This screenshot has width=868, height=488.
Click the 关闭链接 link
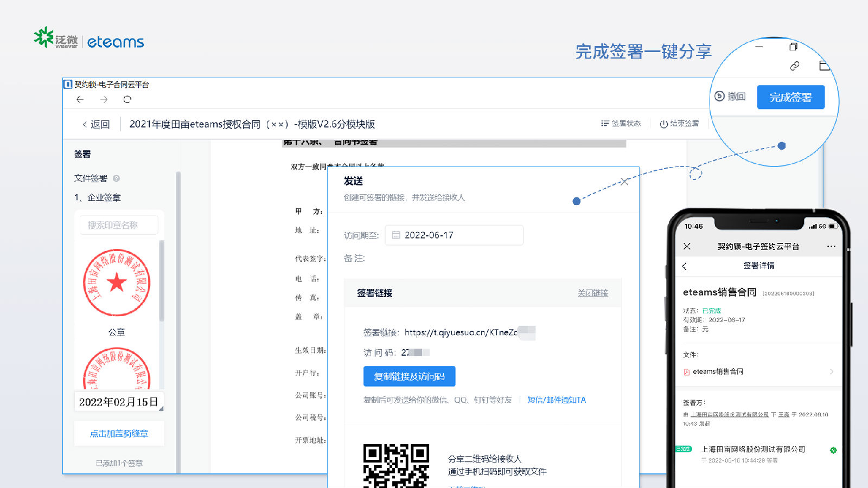(592, 293)
